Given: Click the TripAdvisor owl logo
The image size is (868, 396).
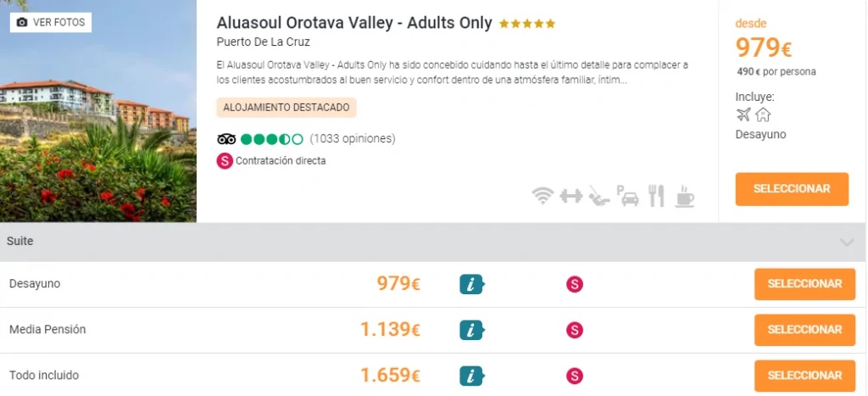Looking at the screenshot, I should [x=226, y=139].
